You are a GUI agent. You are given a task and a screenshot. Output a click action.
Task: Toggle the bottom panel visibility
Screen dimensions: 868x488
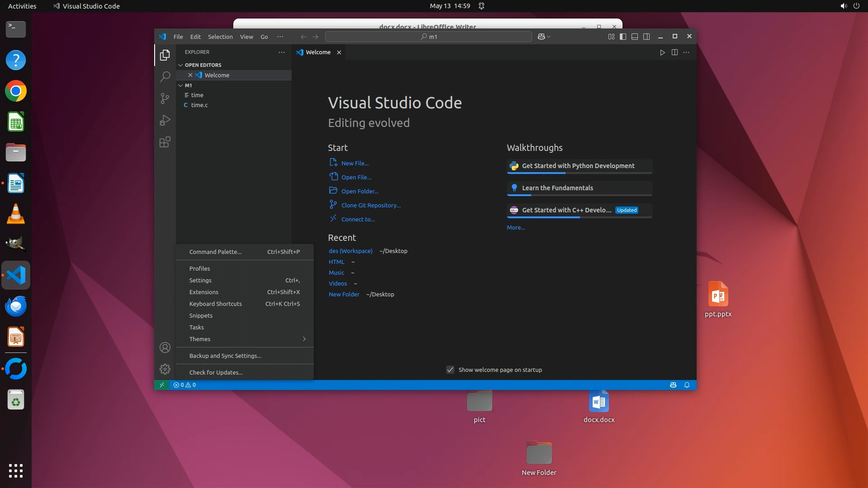pos(635,37)
